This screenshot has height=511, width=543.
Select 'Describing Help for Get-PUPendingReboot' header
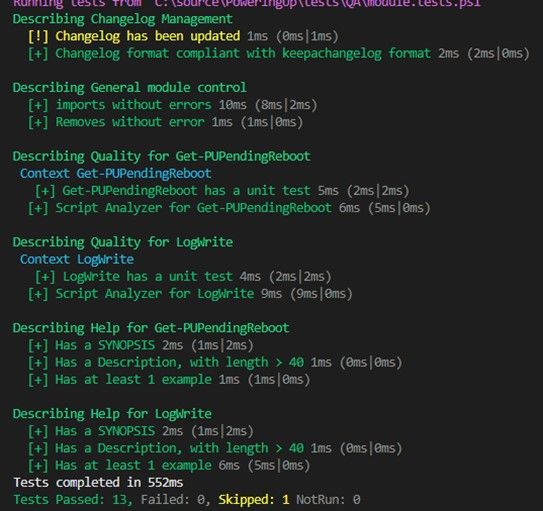(x=151, y=328)
